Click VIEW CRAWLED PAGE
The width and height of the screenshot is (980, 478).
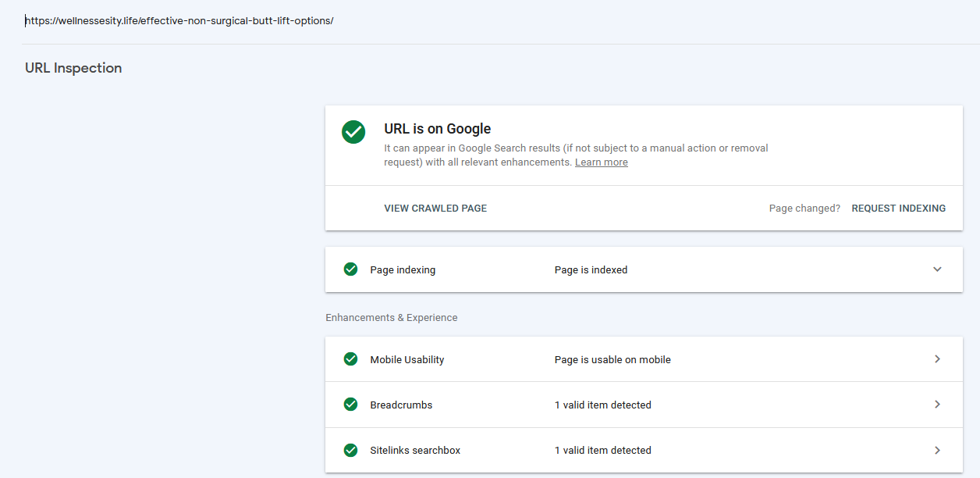(x=435, y=209)
